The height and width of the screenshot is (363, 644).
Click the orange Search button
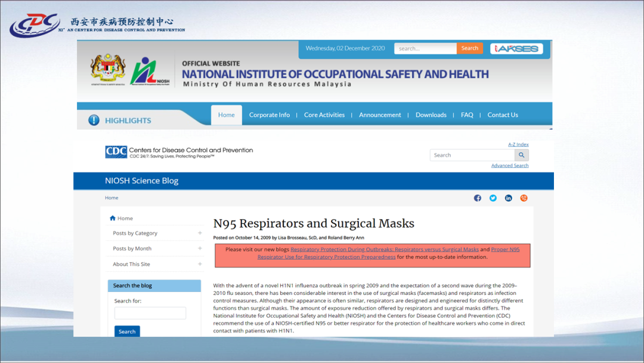point(469,48)
